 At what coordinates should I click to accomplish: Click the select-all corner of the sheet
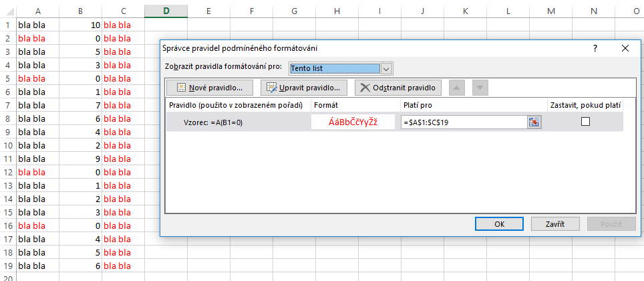point(7,11)
